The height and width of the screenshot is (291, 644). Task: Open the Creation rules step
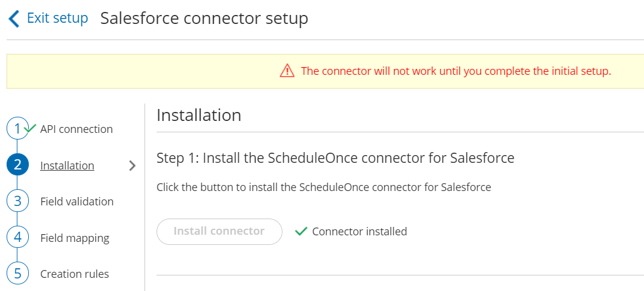[74, 274]
